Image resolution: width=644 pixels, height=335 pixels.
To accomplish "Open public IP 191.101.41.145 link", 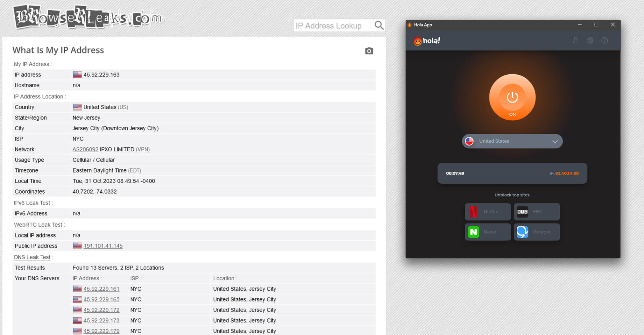I will pyautogui.click(x=103, y=246).
